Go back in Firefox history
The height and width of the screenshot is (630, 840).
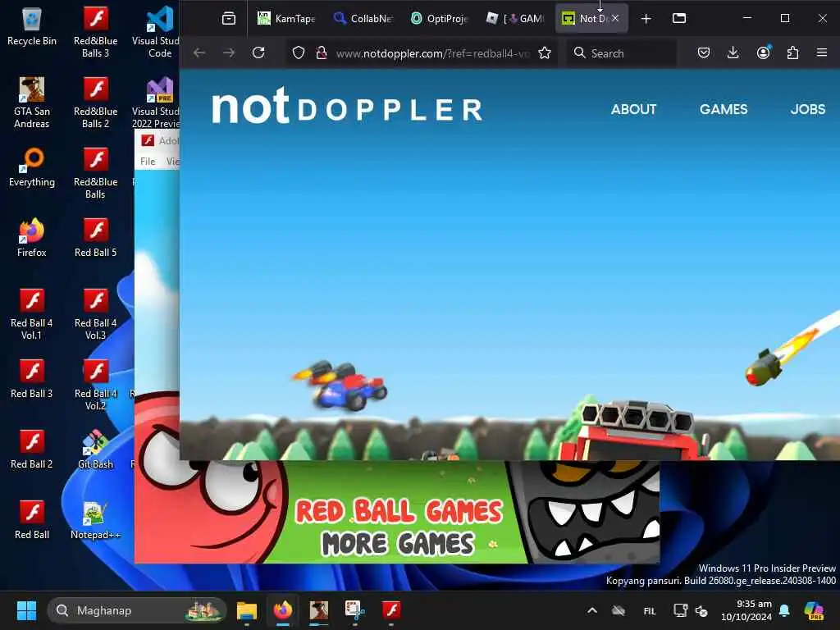pos(199,52)
